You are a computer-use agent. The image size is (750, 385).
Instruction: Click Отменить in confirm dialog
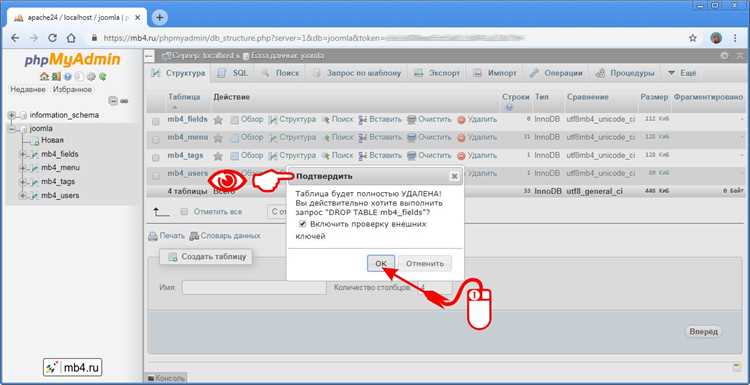425,264
